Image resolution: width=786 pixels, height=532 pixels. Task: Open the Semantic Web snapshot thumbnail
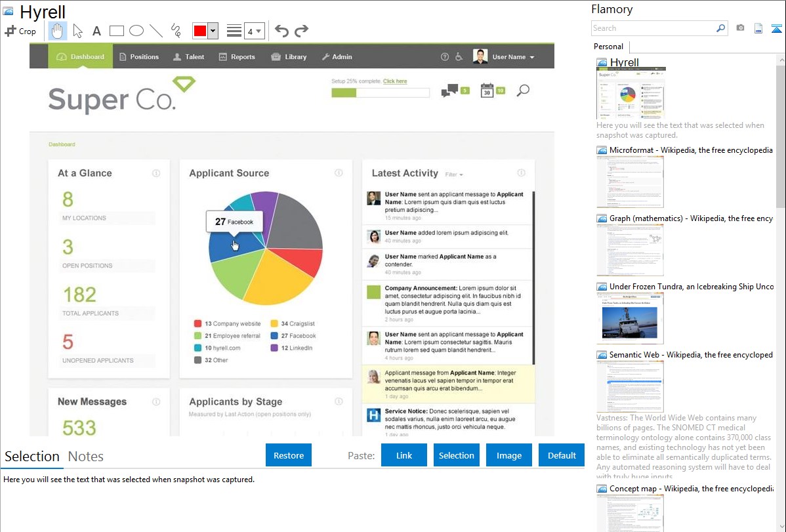click(x=630, y=386)
